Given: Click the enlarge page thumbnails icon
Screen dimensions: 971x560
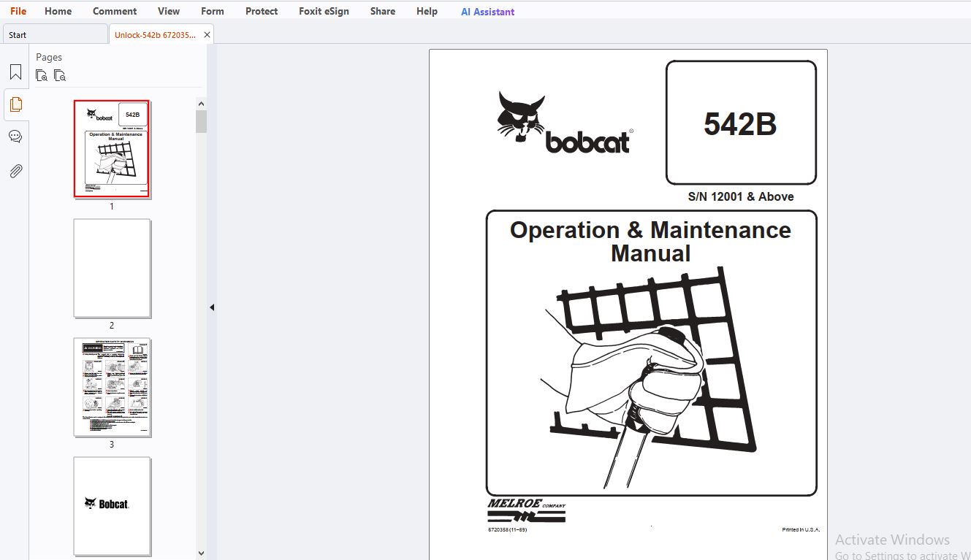Looking at the screenshot, I should coord(42,75).
